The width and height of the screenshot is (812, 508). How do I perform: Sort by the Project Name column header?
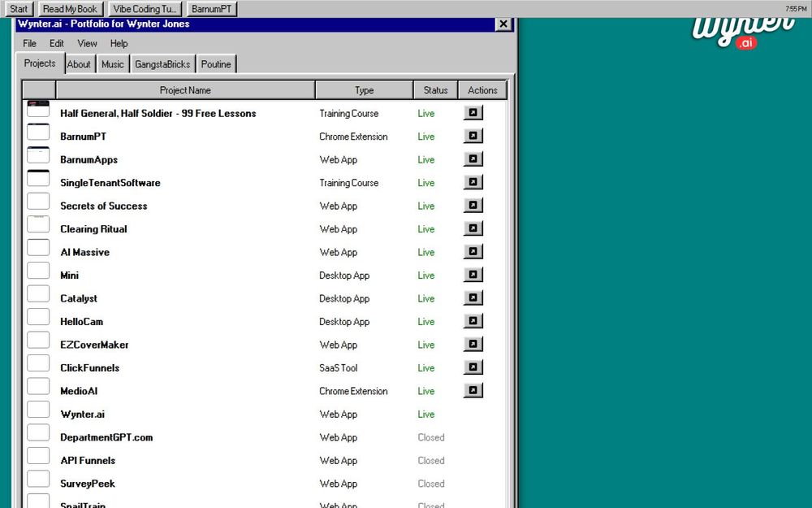(185, 90)
